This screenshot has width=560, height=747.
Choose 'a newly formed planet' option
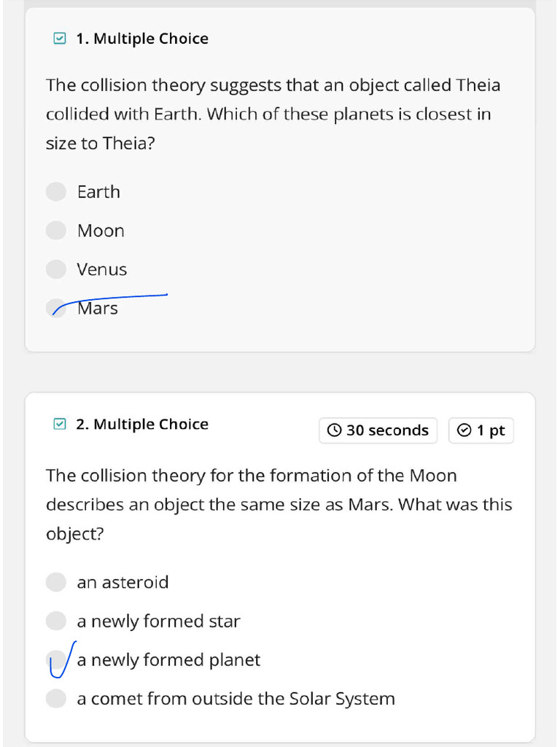click(x=56, y=660)
